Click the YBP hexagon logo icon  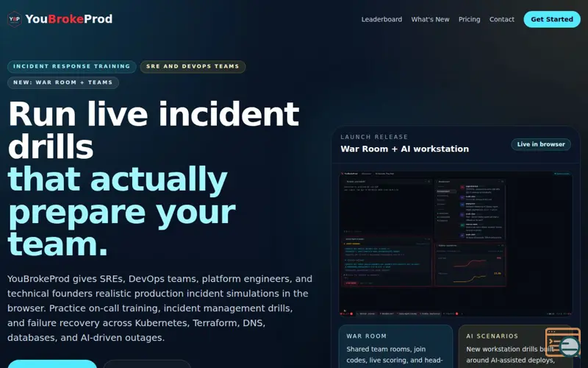14,19
